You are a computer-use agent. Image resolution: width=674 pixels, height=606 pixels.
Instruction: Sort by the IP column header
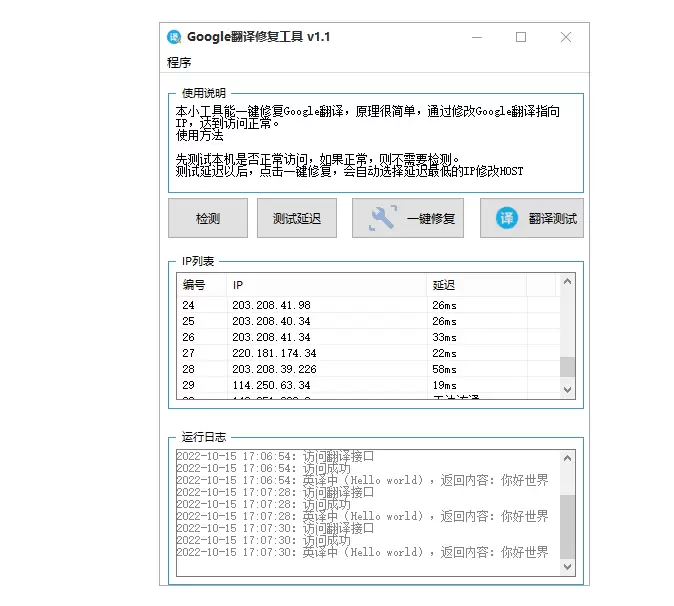coord(327,285)
